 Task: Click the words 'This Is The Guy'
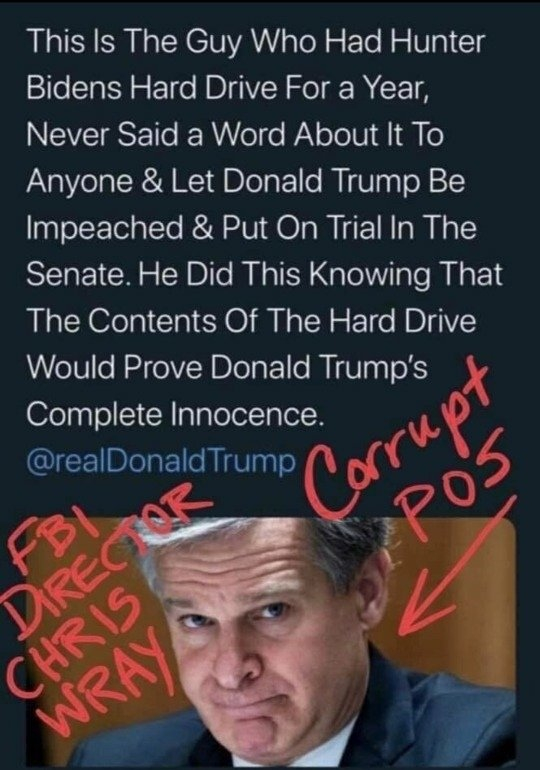click(x=135, y=44)
